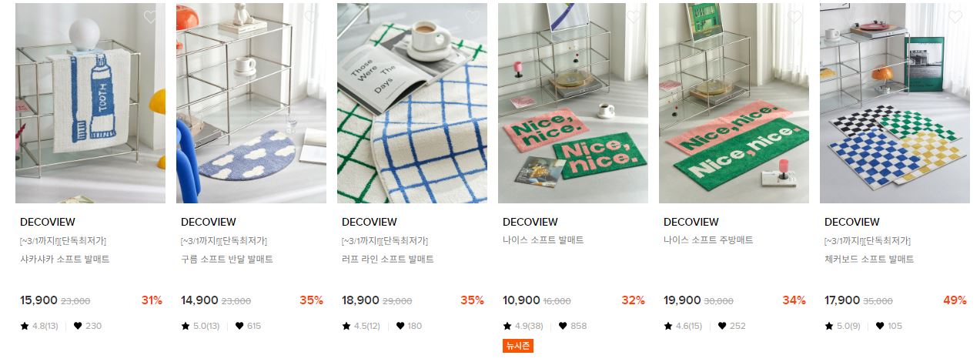The image size is (980, 362).
Task: Open 체커보드 소프트 발매트 title link
Action: click(869, 260)
